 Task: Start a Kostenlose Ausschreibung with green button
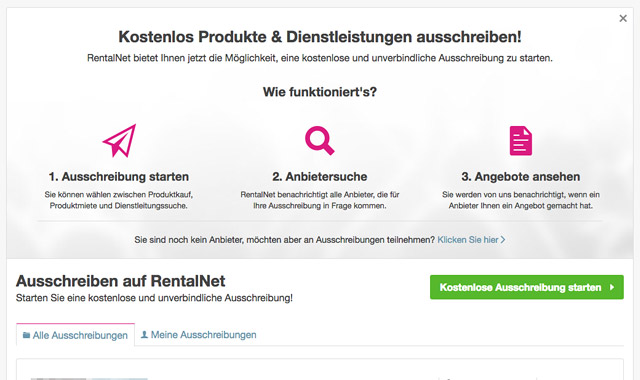point(527,287)
